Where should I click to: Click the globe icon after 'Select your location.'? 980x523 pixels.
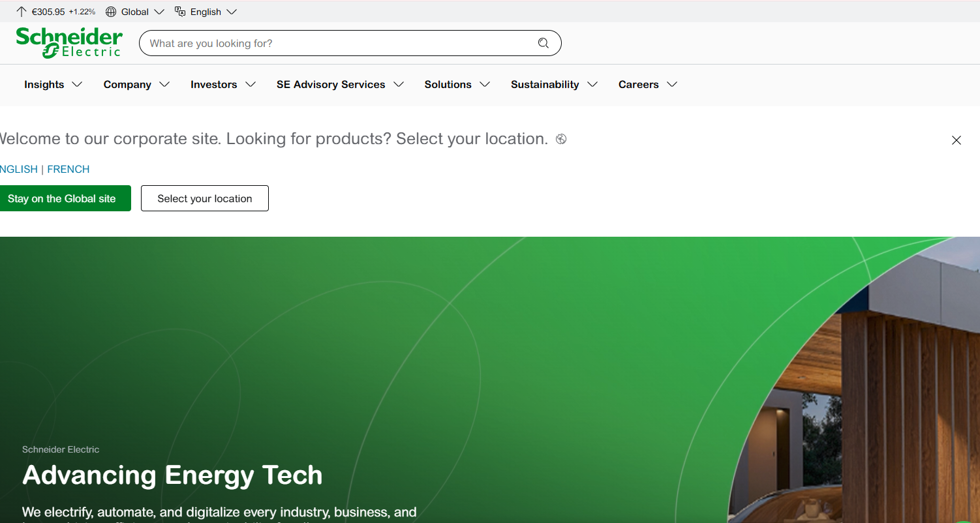pyautogui.click(x=561, y=139)
